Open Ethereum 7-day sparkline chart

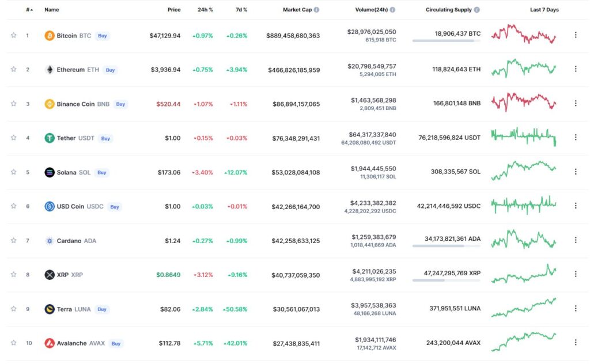point(523,69)
